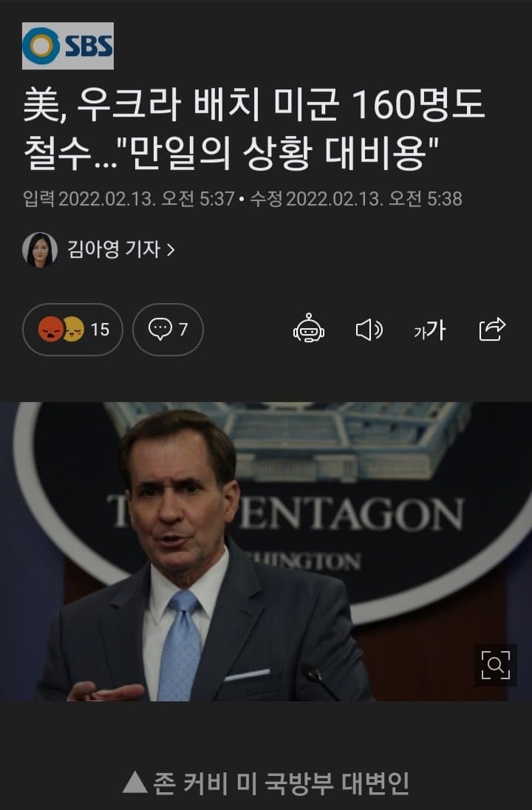Select the angry face reaction emoji
The width and height of the screenshot is (532, 810).
pyautogui.click(x=51, y=330)
